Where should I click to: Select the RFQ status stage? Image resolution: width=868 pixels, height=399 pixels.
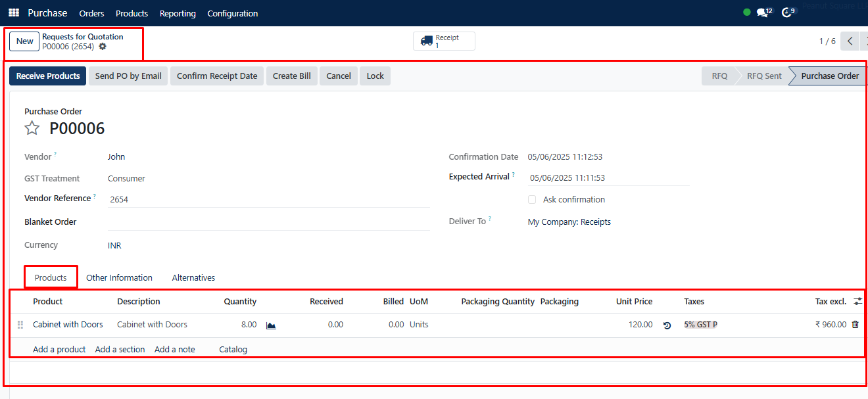719,76
